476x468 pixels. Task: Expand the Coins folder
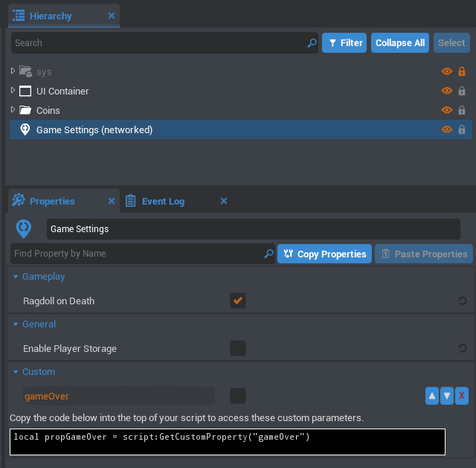point(13,110)
